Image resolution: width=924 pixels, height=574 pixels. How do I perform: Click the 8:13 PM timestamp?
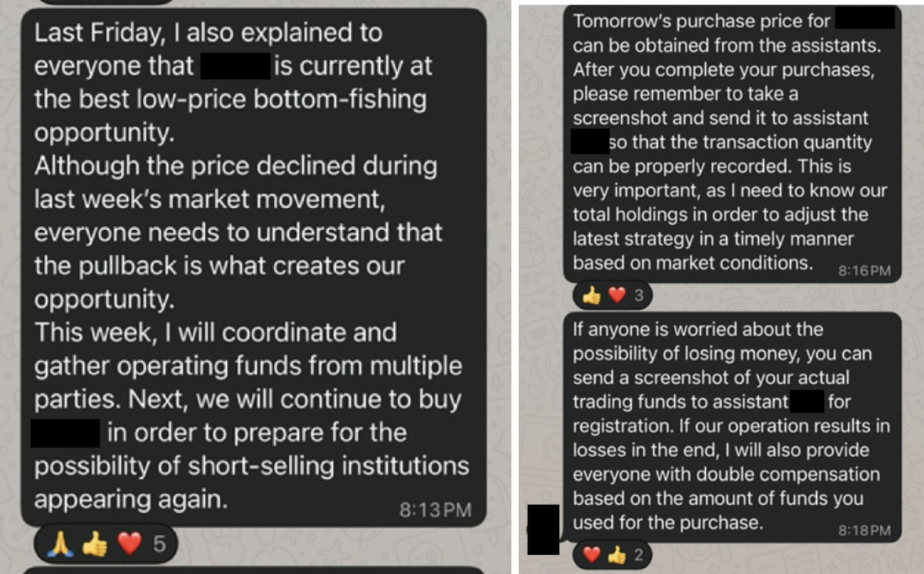click(435, 510)
